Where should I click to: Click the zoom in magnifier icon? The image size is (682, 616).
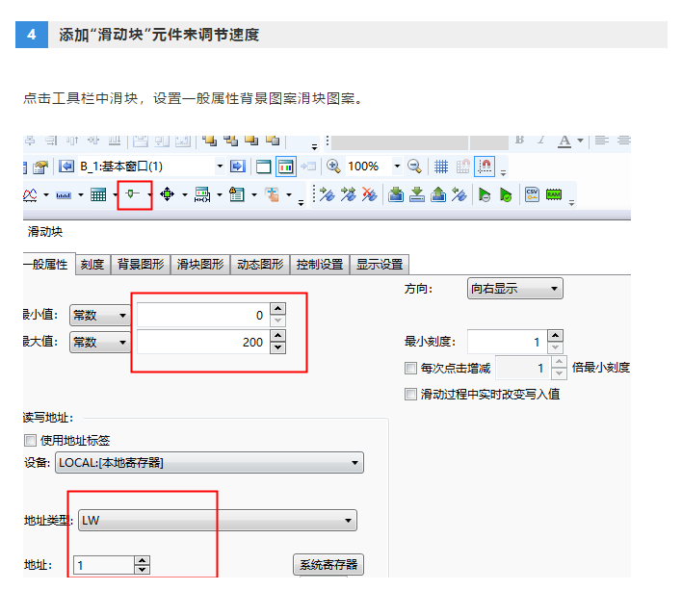[x=334, y=166]
